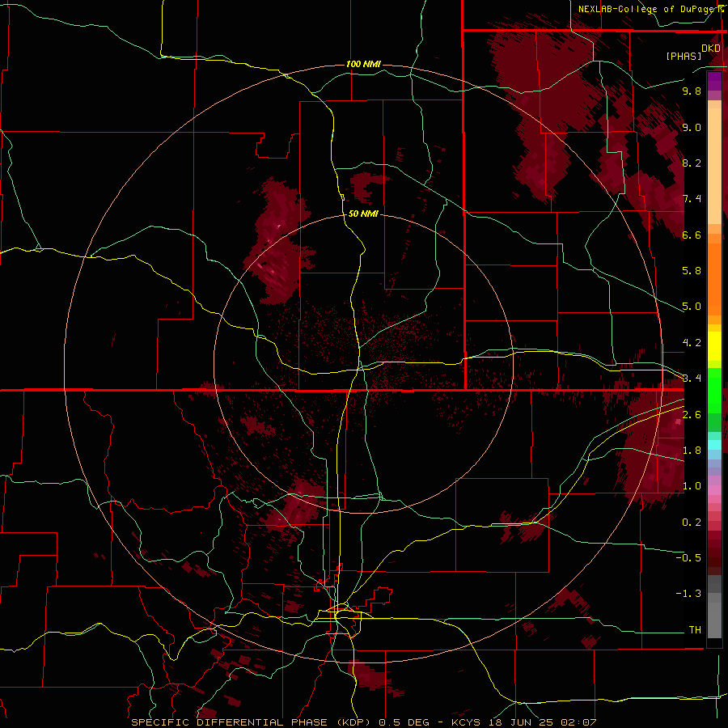
Task: Click the purple segment of the color bar
Action: point(714,81)
